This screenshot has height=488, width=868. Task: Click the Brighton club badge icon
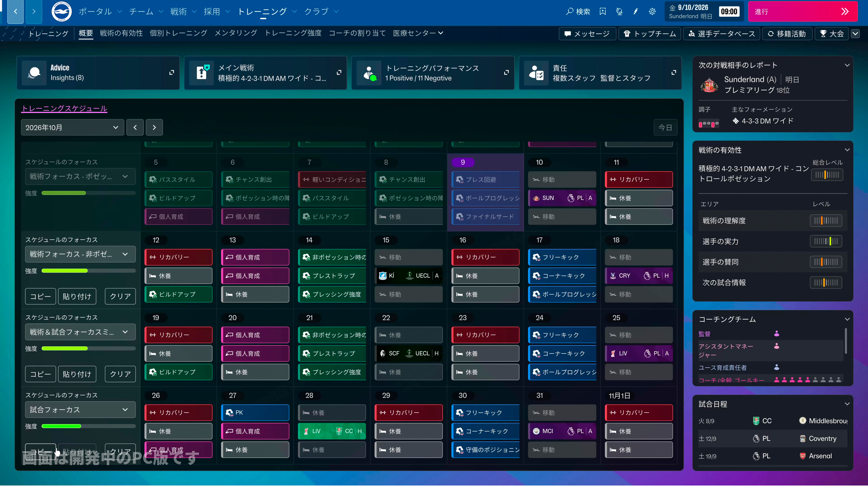61,12
